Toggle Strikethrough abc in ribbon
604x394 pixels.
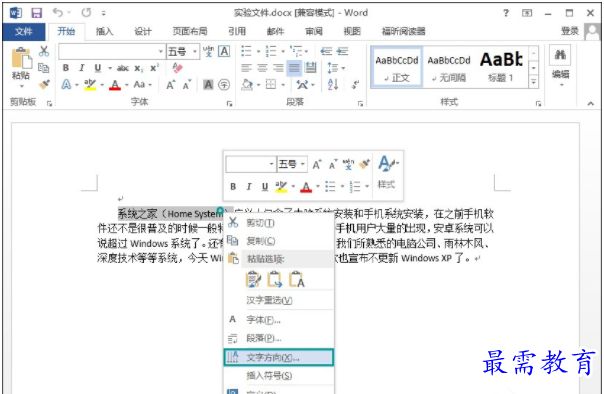[x=123, y=68]
